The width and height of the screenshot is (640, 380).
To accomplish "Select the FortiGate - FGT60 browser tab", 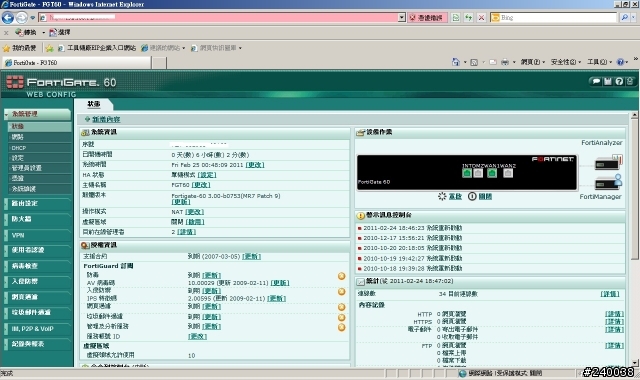I will coord(77,62).
